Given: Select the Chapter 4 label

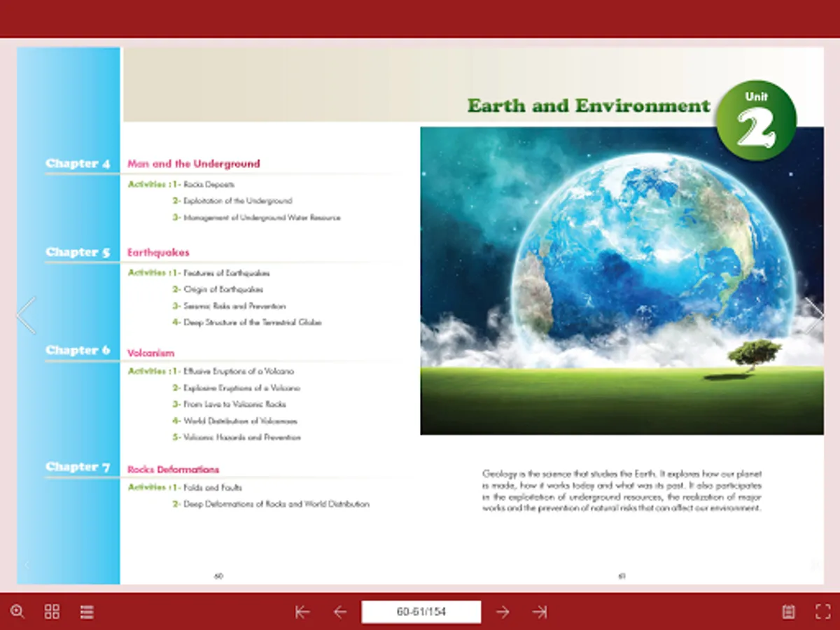Looking at the screenshot, I should tap(78, 164).
